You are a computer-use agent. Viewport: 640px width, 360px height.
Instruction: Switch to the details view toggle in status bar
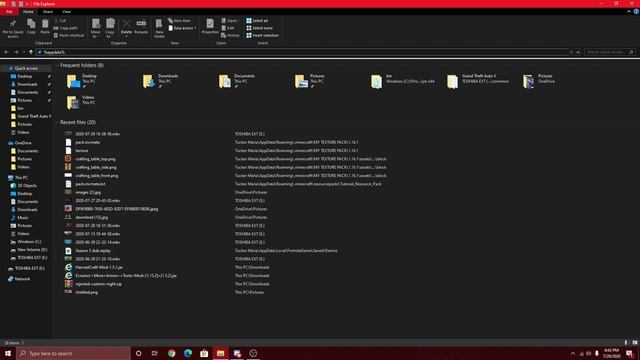(x=626, y=343)
